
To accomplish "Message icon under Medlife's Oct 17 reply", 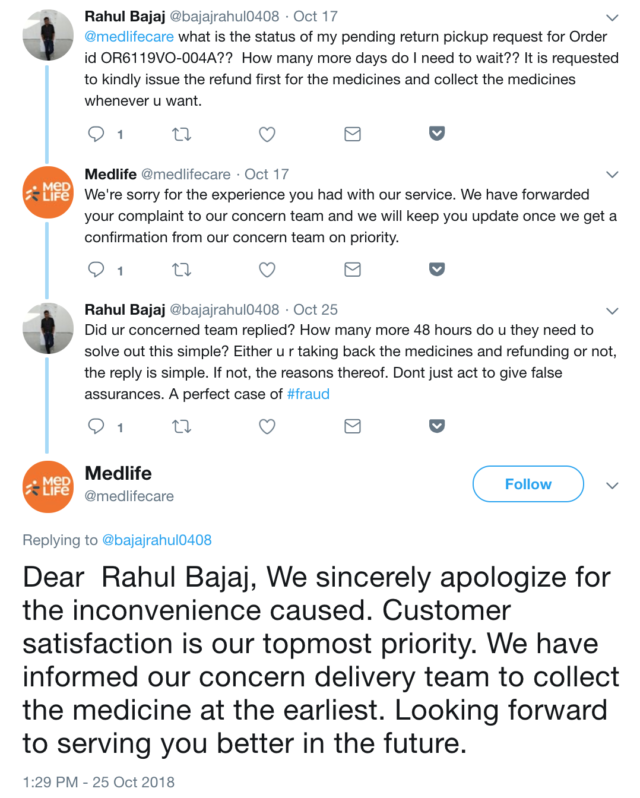I will coord(352,270).
